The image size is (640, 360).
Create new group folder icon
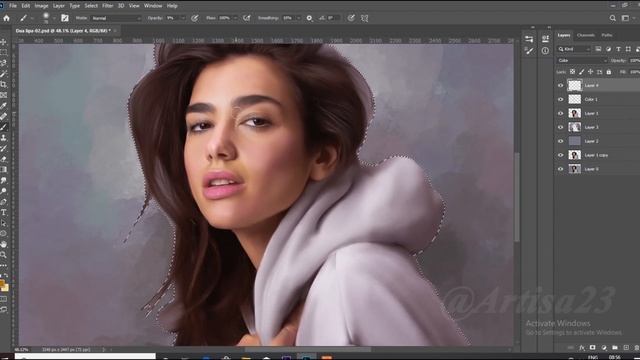[x=615, y=348]
